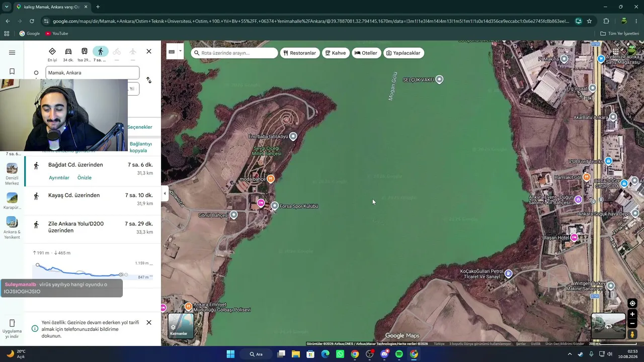This screenshot has height=362, width=644.
Task: Filter by Kahve along route
Action: pyautogui.click(x=336, y=53)
